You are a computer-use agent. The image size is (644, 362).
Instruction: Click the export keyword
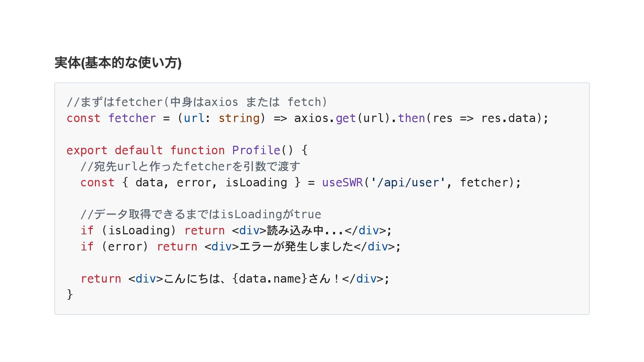coord(87,150)
